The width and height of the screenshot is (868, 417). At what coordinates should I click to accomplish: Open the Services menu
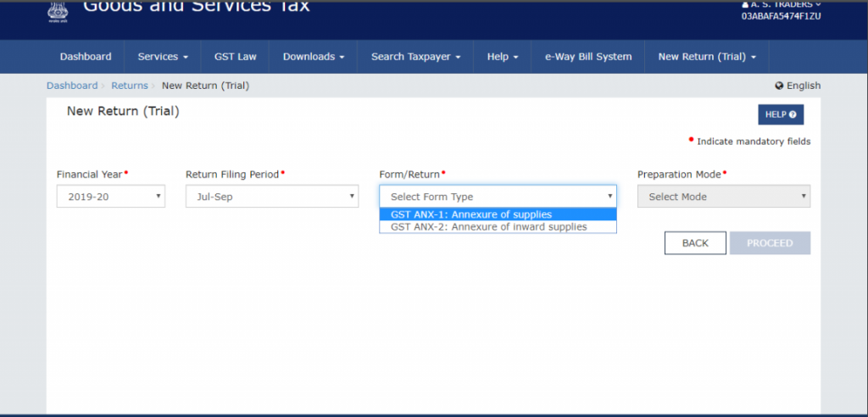(x=163, y=57)
